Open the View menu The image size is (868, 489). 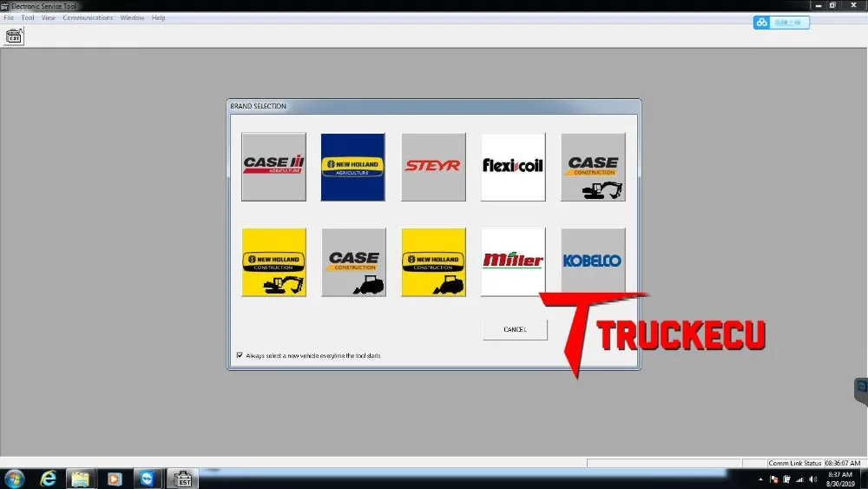(x=48, y=17)
